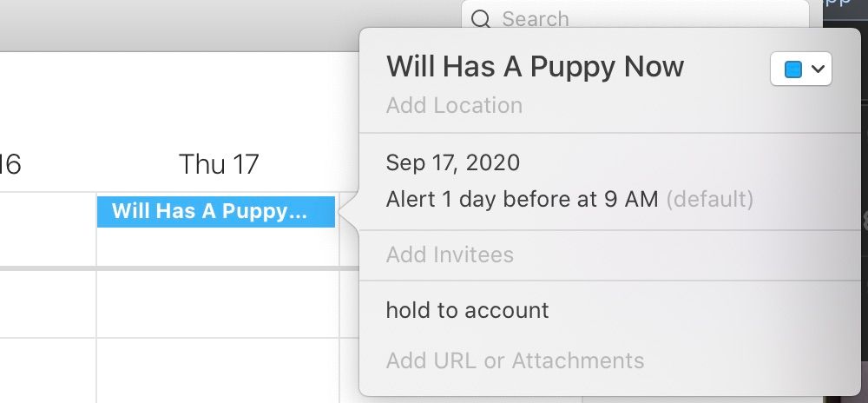The image size is (868, 403).
Task: Edit the event title Will Has A Puppy Now
Action: (535, 67)
